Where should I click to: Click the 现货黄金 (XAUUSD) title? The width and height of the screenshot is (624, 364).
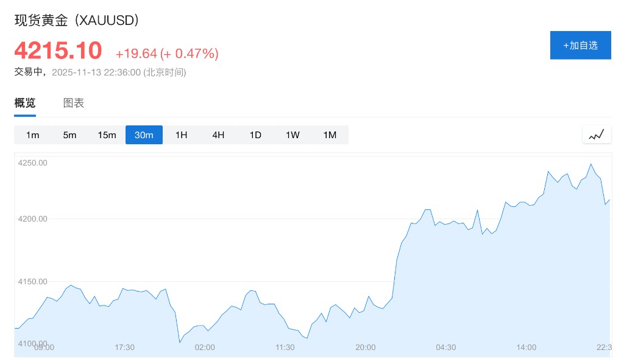[77, 20]
